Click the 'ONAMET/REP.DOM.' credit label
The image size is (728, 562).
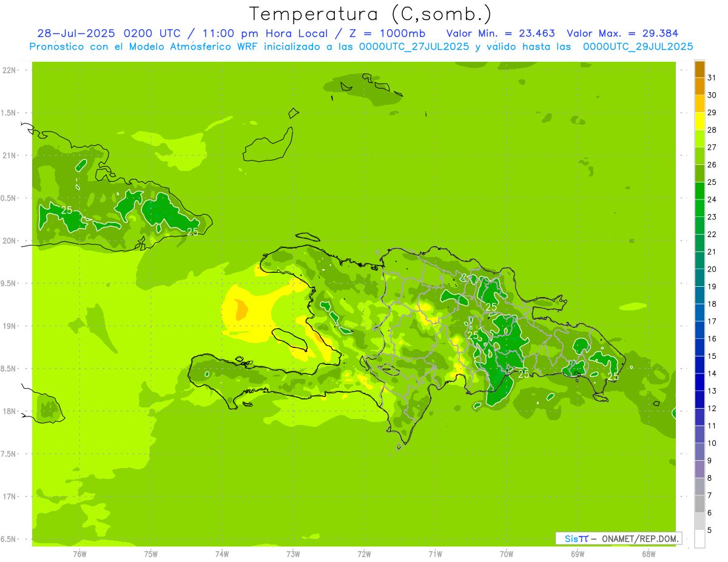(x=640, y=538)
